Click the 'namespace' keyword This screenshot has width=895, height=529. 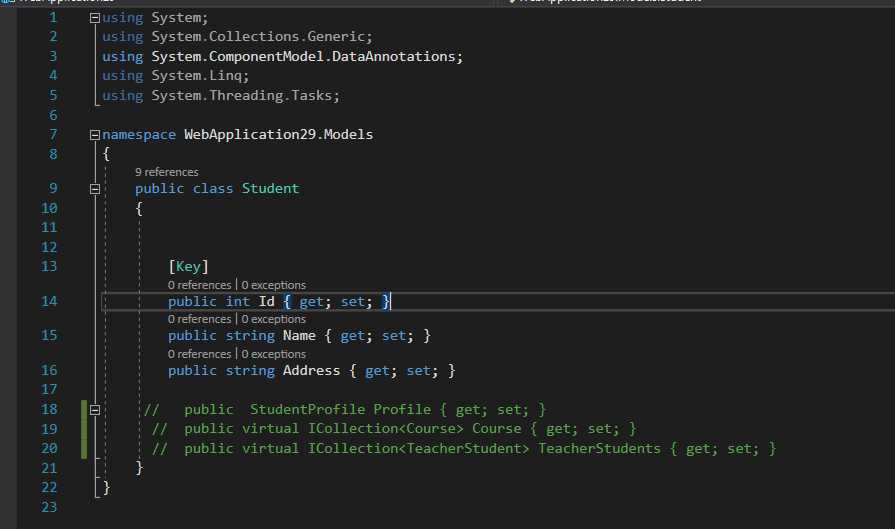[x=139, y=135]
